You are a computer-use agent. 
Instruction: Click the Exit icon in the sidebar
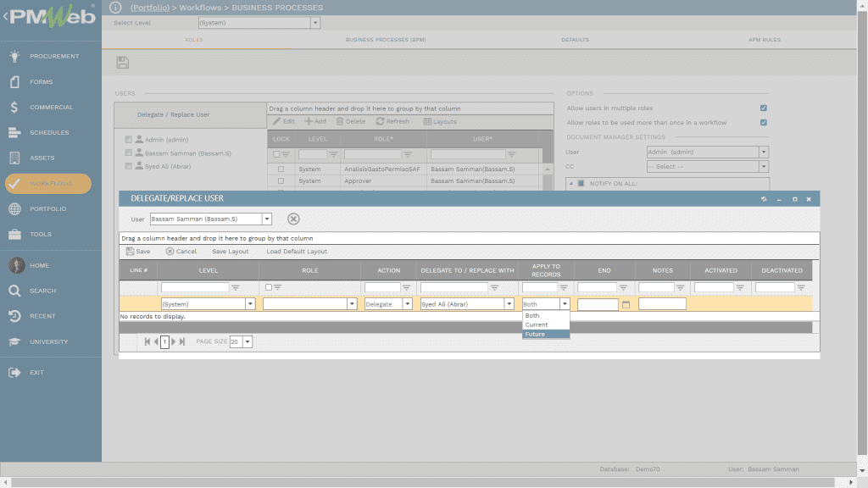[x=15, y=373]
